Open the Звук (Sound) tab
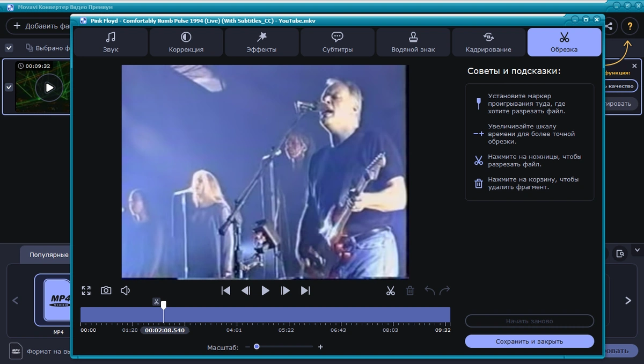The width and height of the screenshot is (644, 364). click(x=111, y=42)
